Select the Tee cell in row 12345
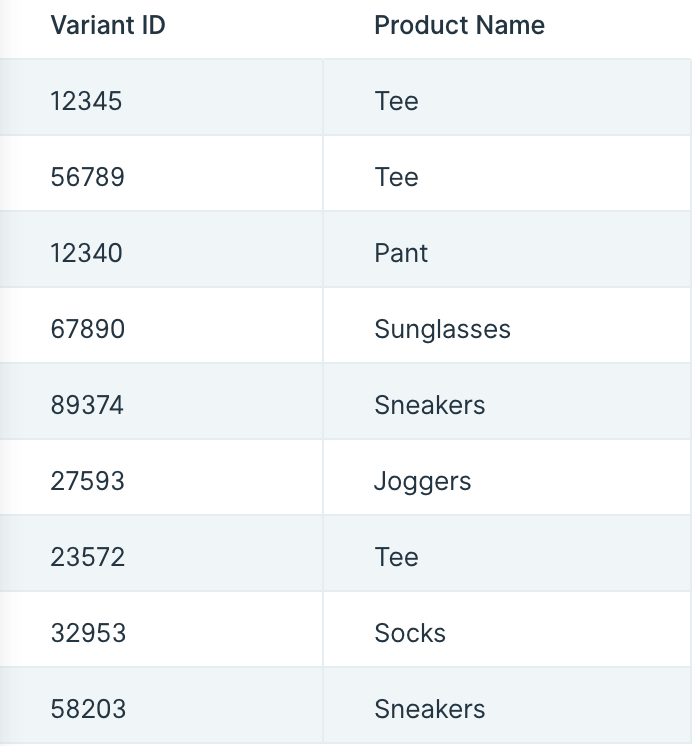Screen dimensions: 694x746 coord(507,98)
